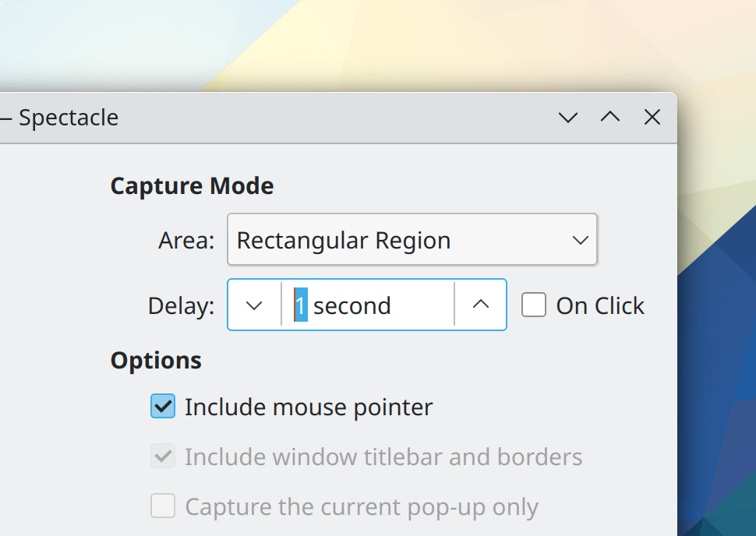Click the Options section heading
Image resolution: width=756 pixels, height=536 pixels.
point(156,361)
